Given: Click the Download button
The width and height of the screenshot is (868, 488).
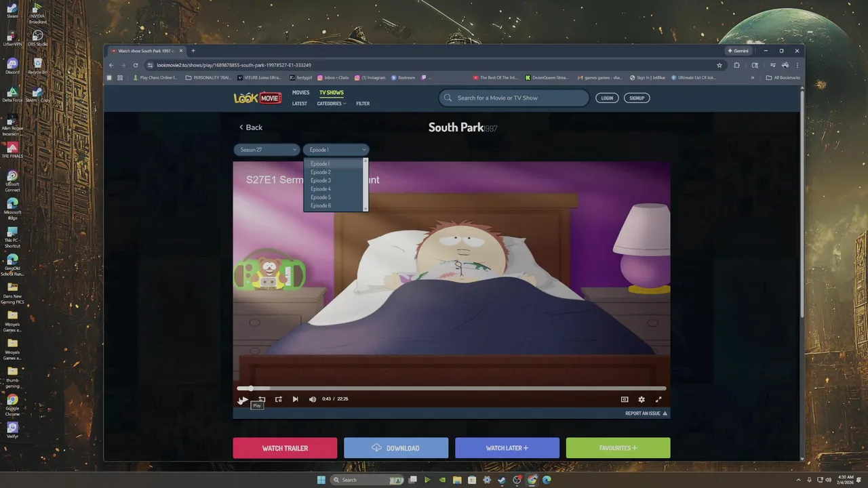Looking at the screenshot, I should [396, 448].
